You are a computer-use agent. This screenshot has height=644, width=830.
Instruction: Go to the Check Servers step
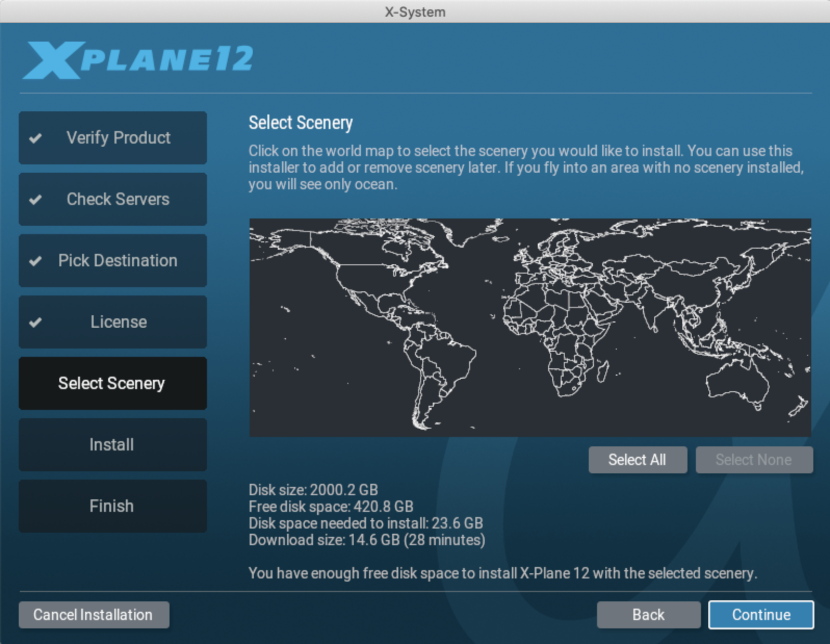[113, 199]
